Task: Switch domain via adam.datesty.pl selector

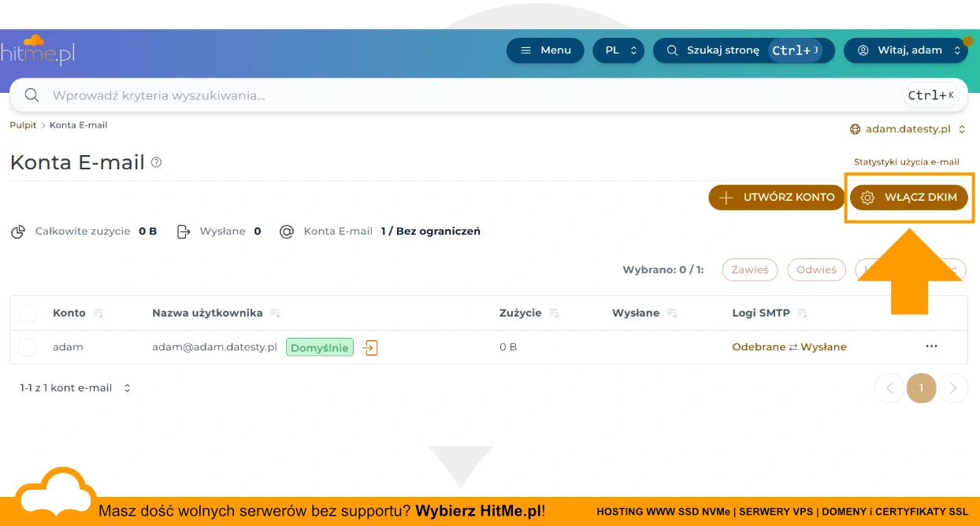Action: point(908,129)
